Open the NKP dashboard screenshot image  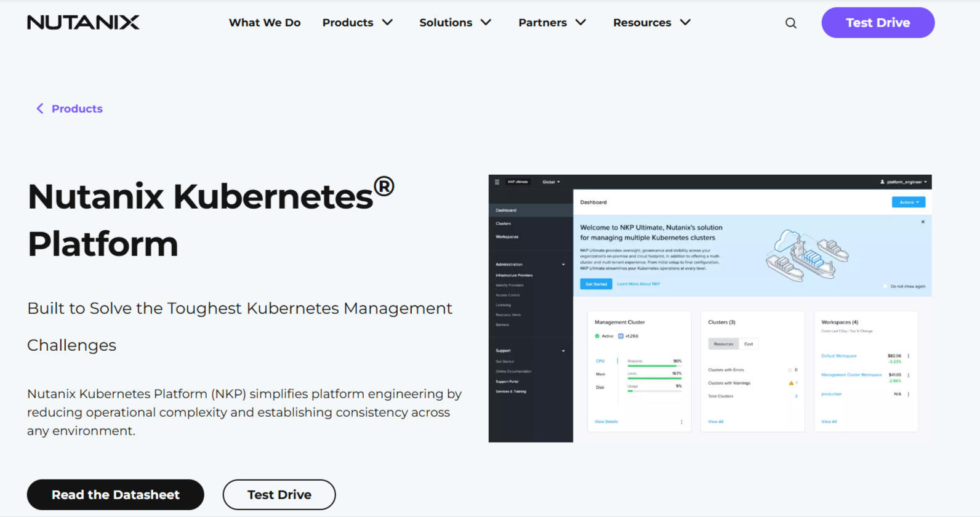pos(710,308)
